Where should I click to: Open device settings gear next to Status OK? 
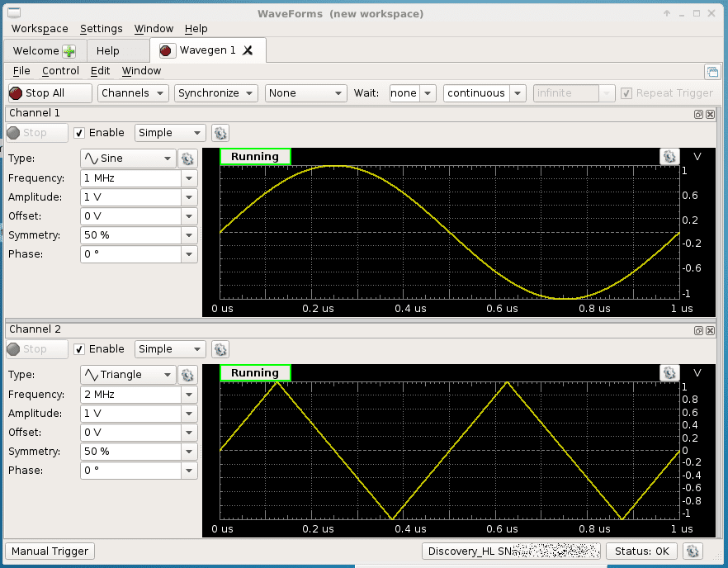coord(693,551)
